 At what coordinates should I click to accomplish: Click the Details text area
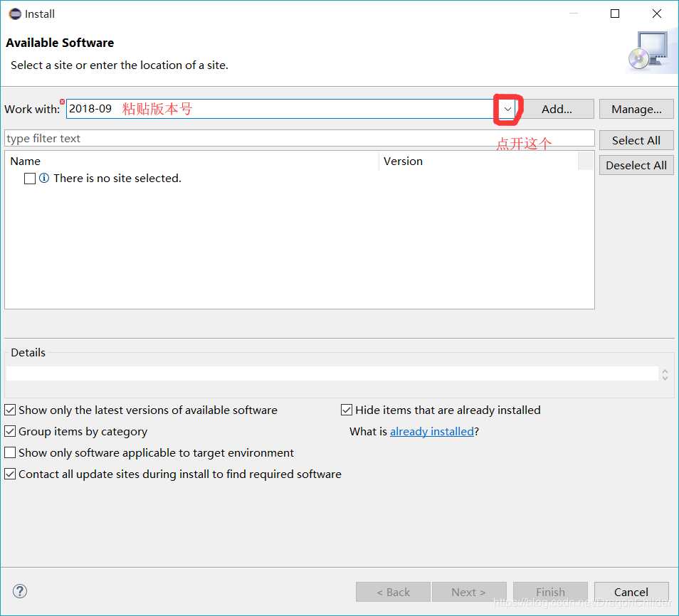coord(332,373)
